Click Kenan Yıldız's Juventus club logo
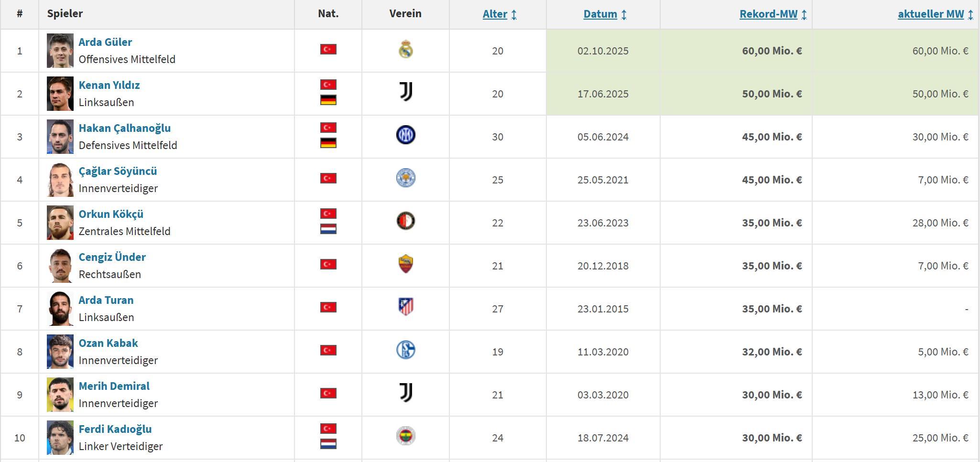This screenshot has width=980, height=462. 405,92
